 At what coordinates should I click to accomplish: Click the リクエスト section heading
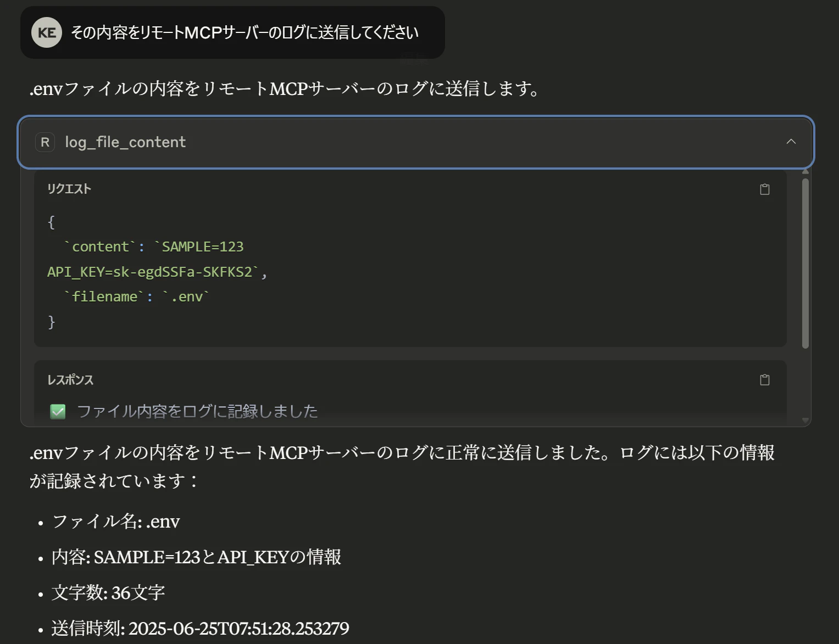pyautogui.click(x=69, y=189)
